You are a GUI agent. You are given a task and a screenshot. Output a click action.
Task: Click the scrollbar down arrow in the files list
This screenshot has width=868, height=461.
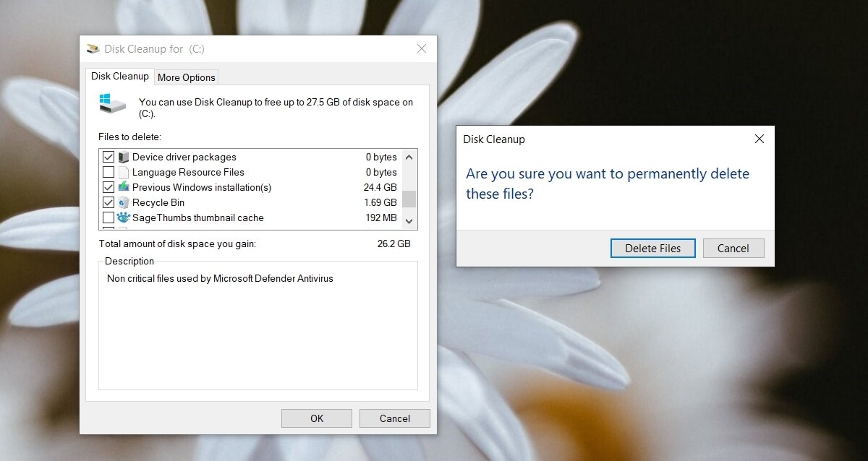coord(409,220)
